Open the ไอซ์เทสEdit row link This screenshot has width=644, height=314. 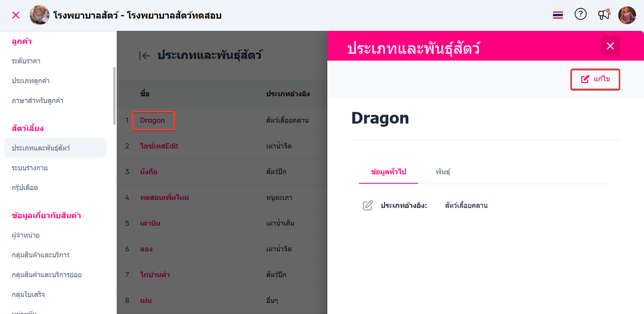(159, 146)
